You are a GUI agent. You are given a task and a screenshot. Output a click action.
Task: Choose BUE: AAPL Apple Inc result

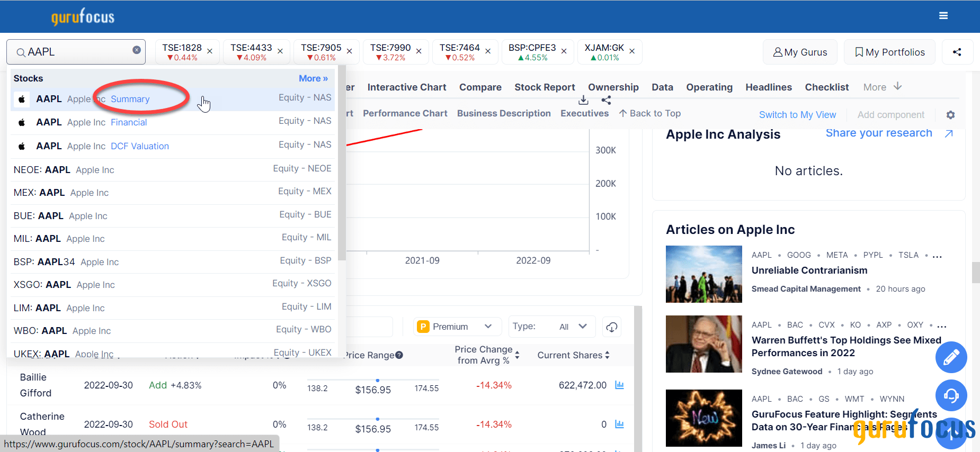point(173,216)
